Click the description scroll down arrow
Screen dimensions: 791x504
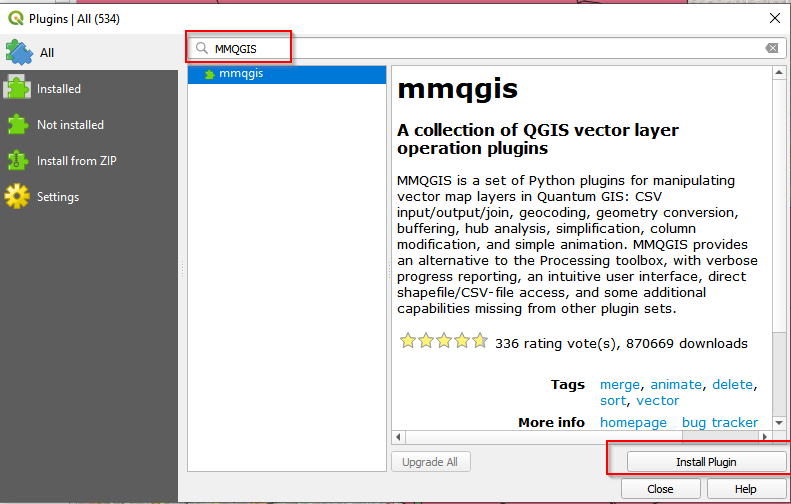point(779,423)
